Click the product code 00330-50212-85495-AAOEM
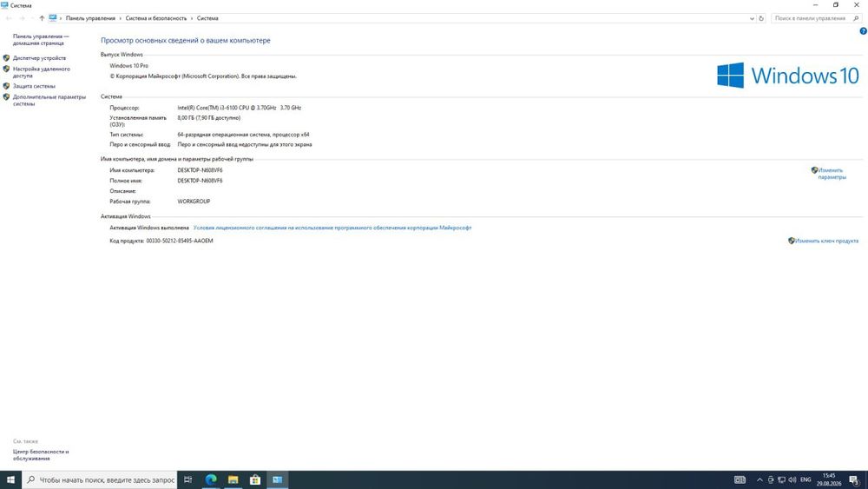Screen dimensions: 868x489 click(180, 241)
